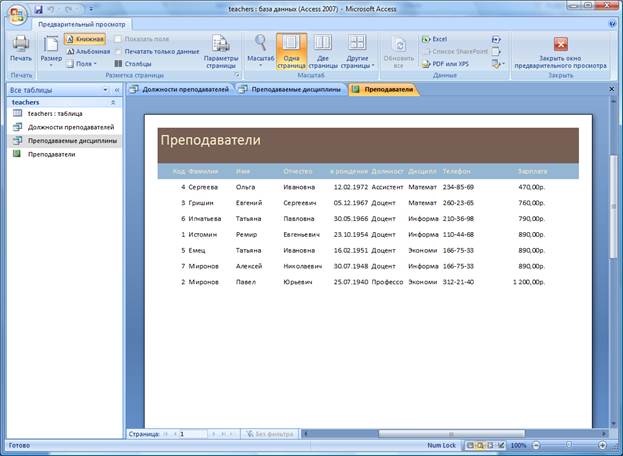This screenshot has height=456, width=623.
Task: Click the zoom slider in status bar
Action: click(x=565, y=445)
